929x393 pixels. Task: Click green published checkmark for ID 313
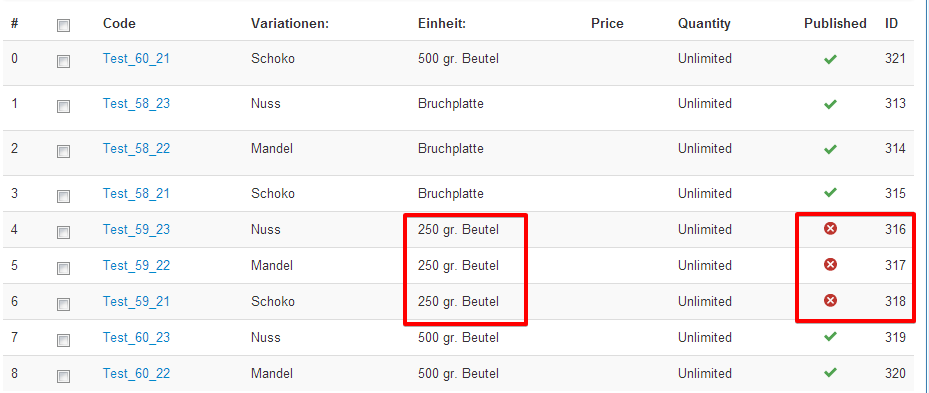831,104
